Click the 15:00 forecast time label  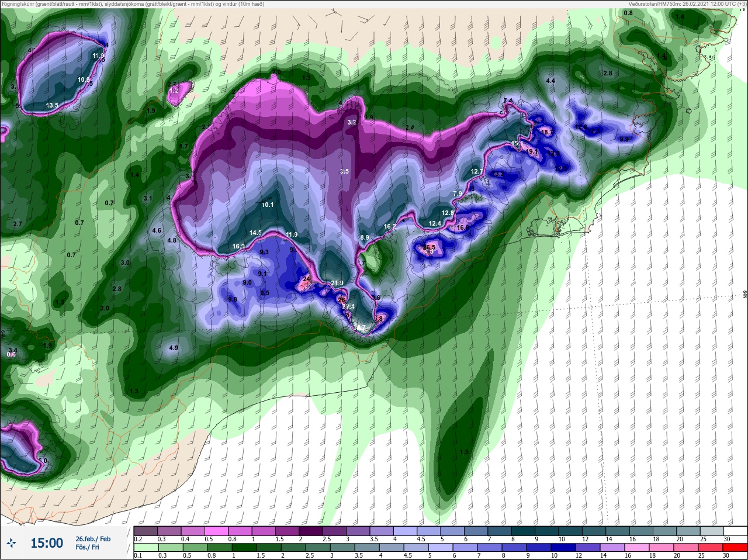[x=47, y=543]
